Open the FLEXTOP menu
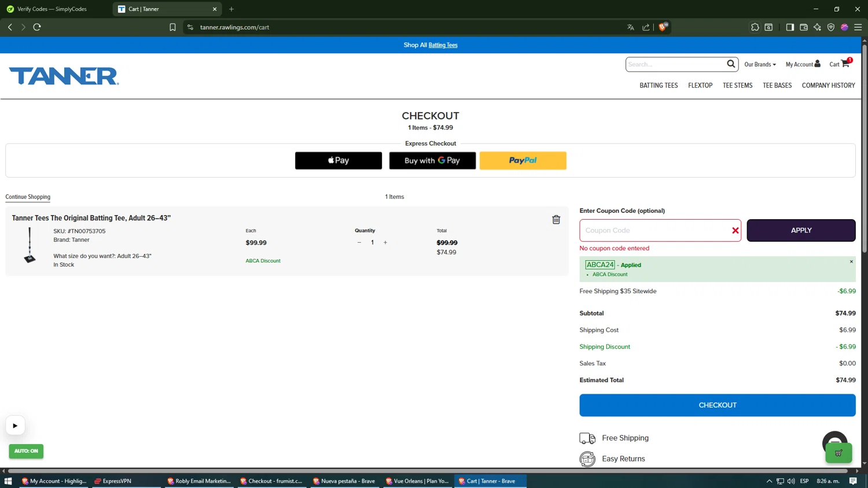This screenshot has height=488, width=868. [x=700, y=86]
